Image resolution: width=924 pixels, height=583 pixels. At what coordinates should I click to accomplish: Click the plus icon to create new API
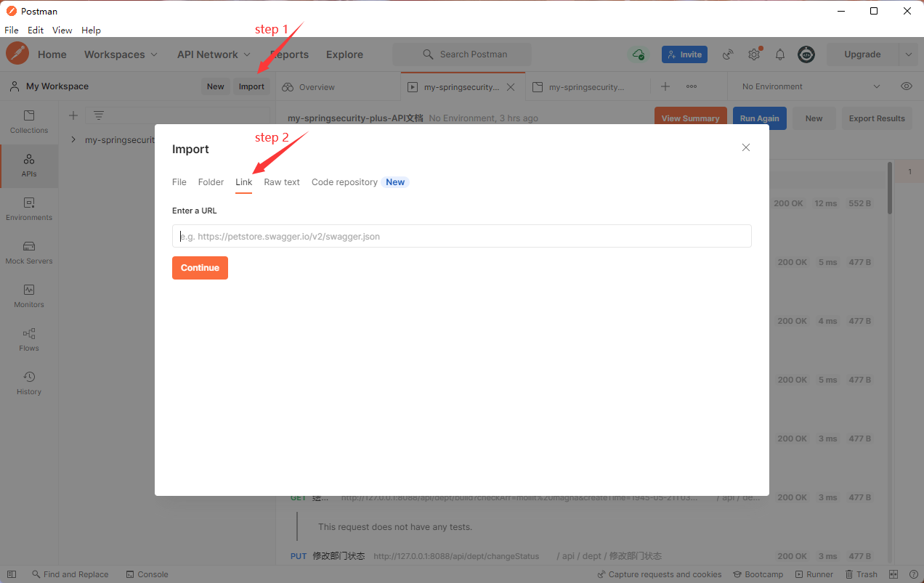pos(73,115)
